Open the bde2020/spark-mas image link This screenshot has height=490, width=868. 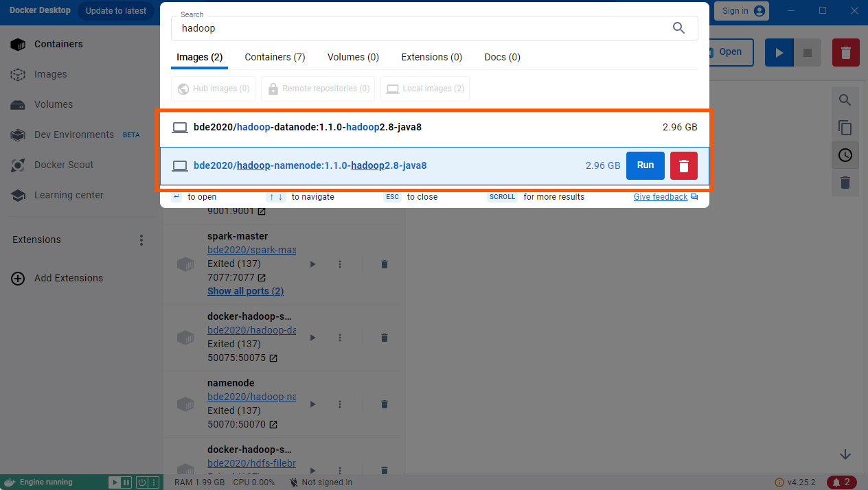pos(251,250)
